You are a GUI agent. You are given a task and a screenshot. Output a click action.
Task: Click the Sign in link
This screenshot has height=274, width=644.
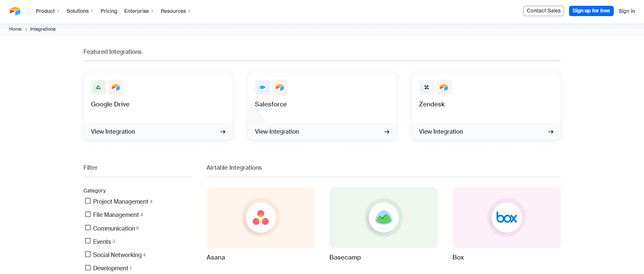[627, 11]
